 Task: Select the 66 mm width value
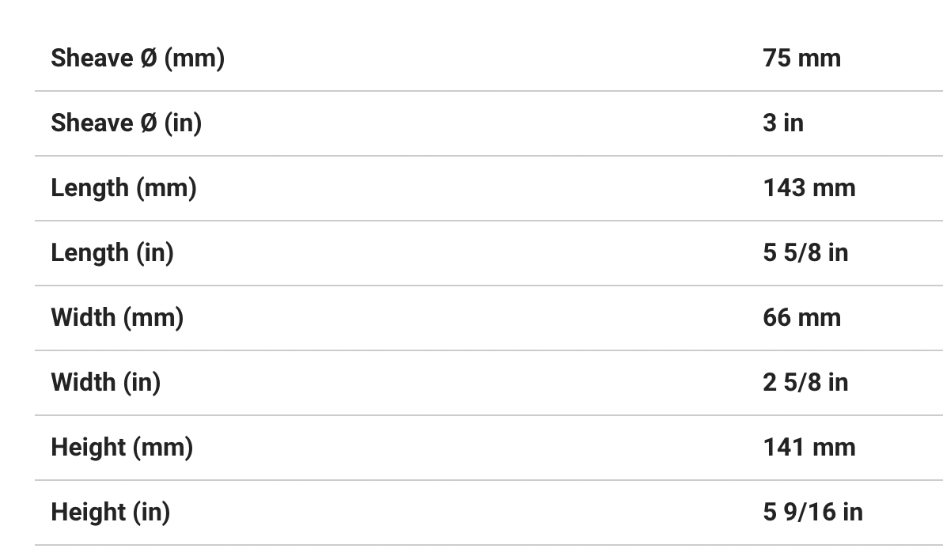click(x=801, y=317)
